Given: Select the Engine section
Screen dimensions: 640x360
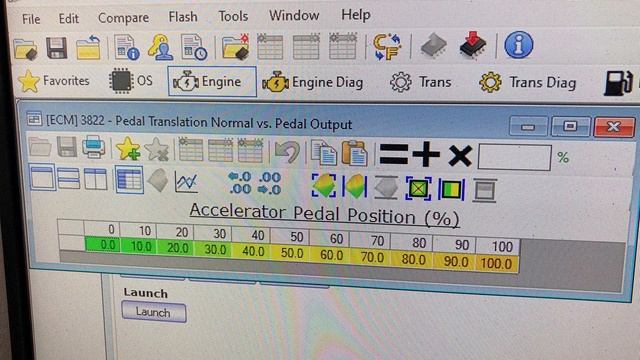Looking at the screenshot, I should (x=212, y=82).
